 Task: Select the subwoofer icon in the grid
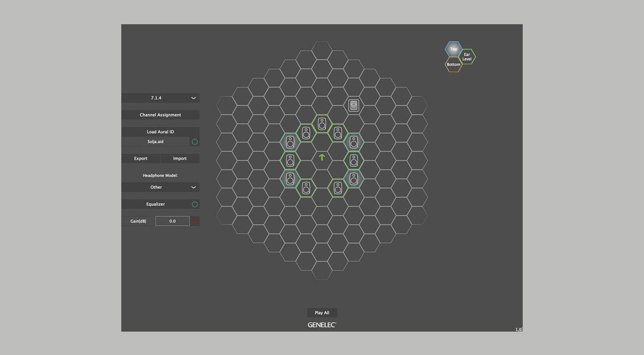[x=354, y=105]
